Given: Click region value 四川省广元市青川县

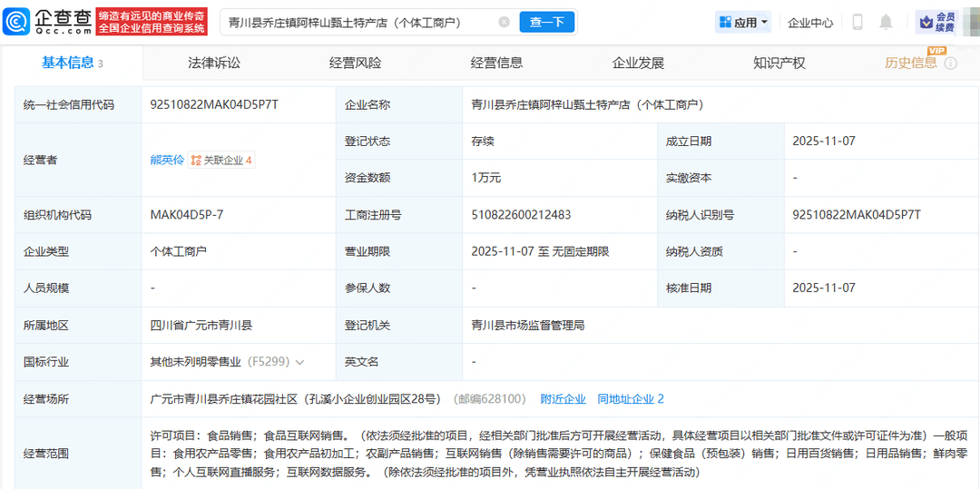Looking at the screenshot, I should click(201, 325).
